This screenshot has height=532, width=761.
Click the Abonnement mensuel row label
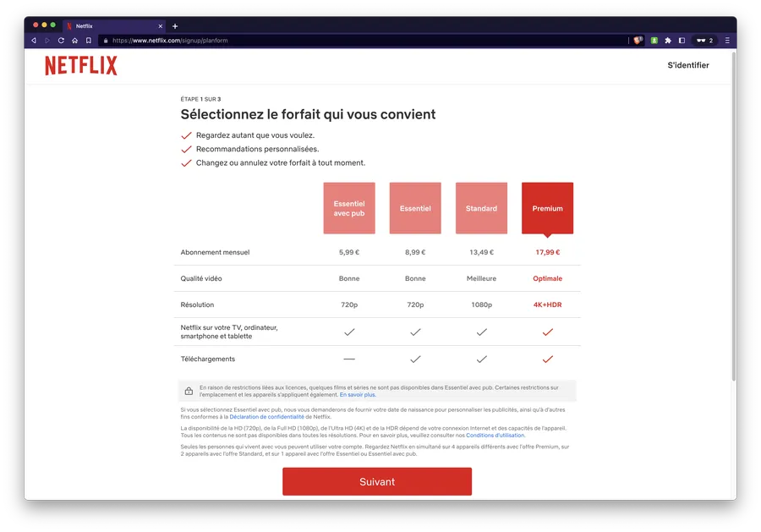pos(215,252)
